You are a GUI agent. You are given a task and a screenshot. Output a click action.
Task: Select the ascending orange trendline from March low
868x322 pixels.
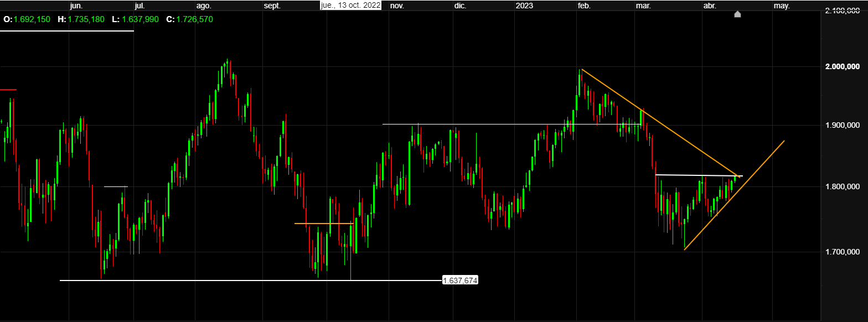[734, 195]
